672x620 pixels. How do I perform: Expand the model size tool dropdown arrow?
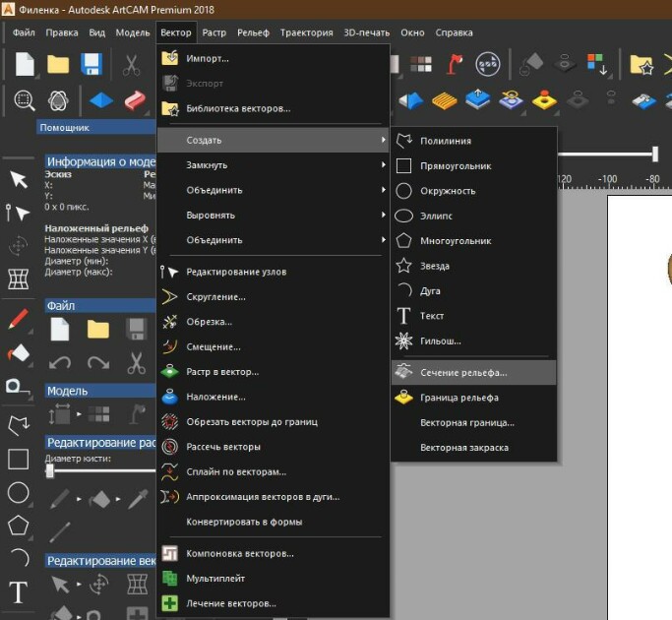click(79, 414)
